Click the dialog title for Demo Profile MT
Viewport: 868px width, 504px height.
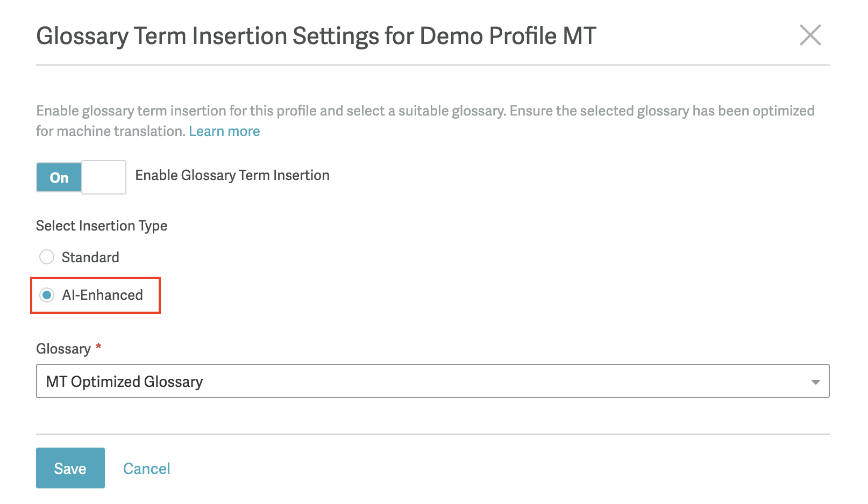click(316, 36)
